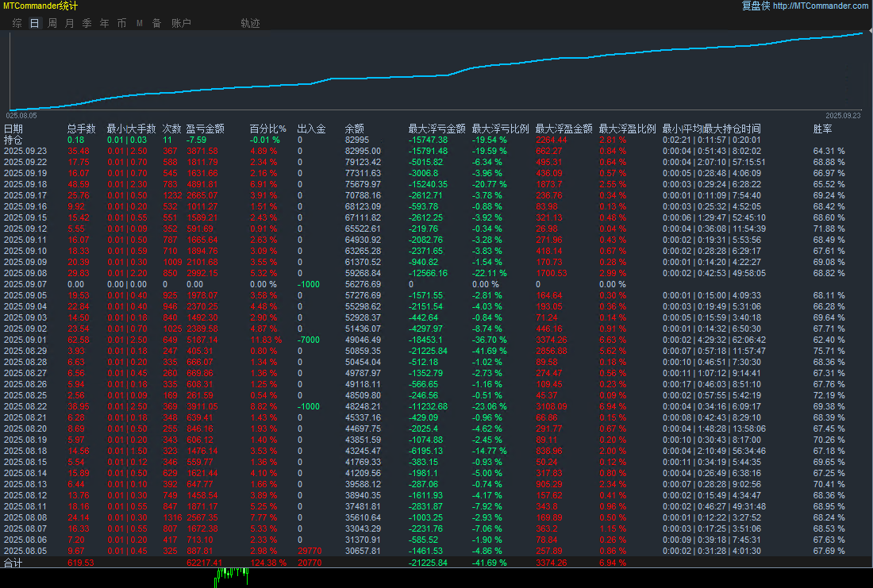Go to the 账户 account tab
The height and width of the screenshot is (588, 873).
[x=182, y=23]
